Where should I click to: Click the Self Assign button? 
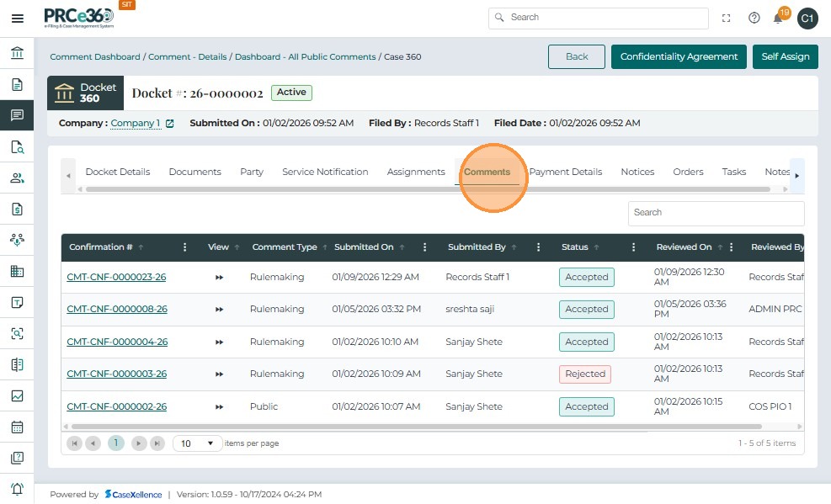[x=785, y=56]
